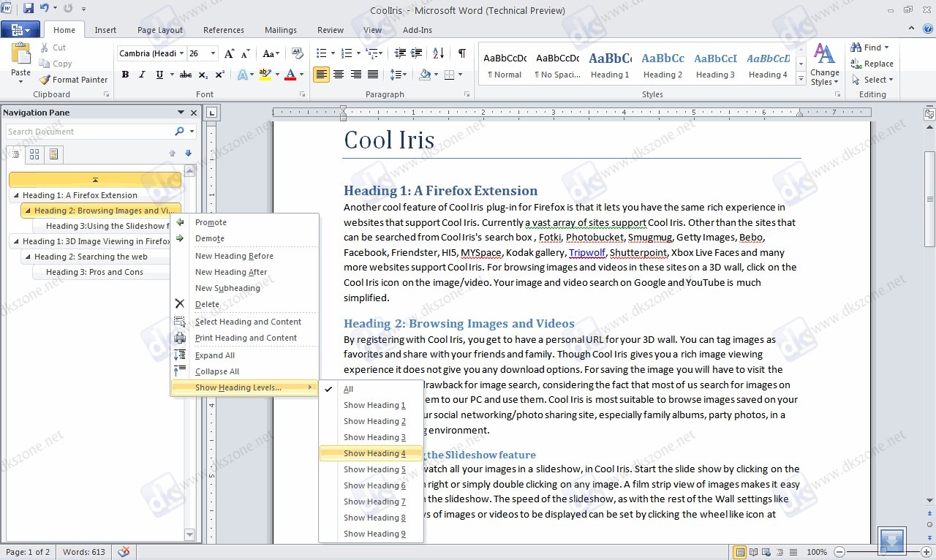Image resolution: width=936 pixels, height=560 pixels.
Task: Click the red font color button
Action: pos(290,75)
